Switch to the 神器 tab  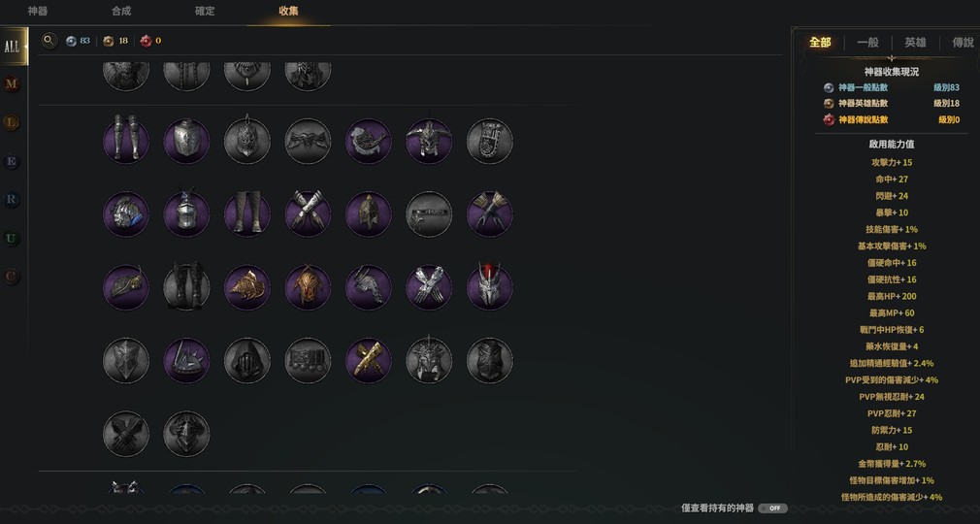(x=38, y=12)
